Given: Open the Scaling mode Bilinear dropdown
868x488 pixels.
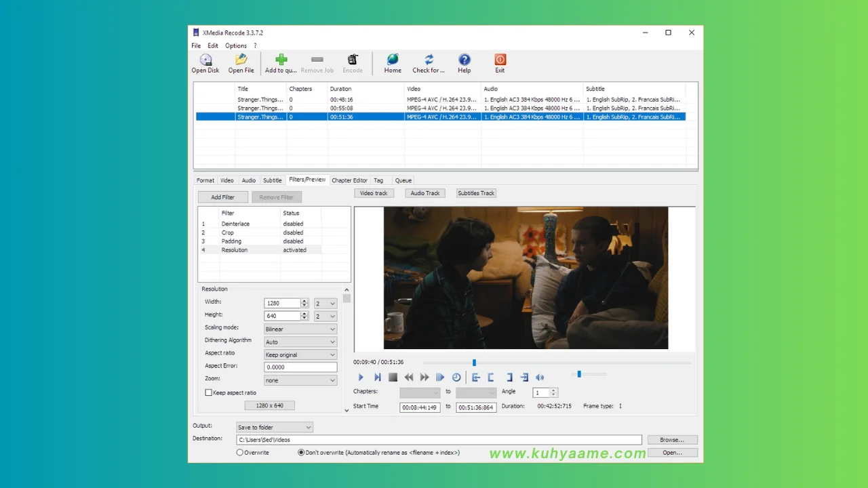Looking at the screenshot, I should [x=300, y=329].
